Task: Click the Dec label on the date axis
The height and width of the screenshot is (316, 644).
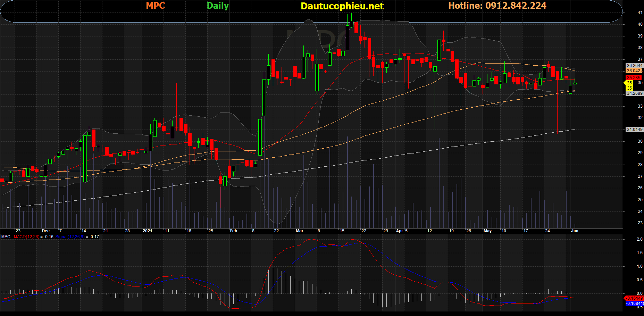Action: pyautogui.click(x=46, y=231)
